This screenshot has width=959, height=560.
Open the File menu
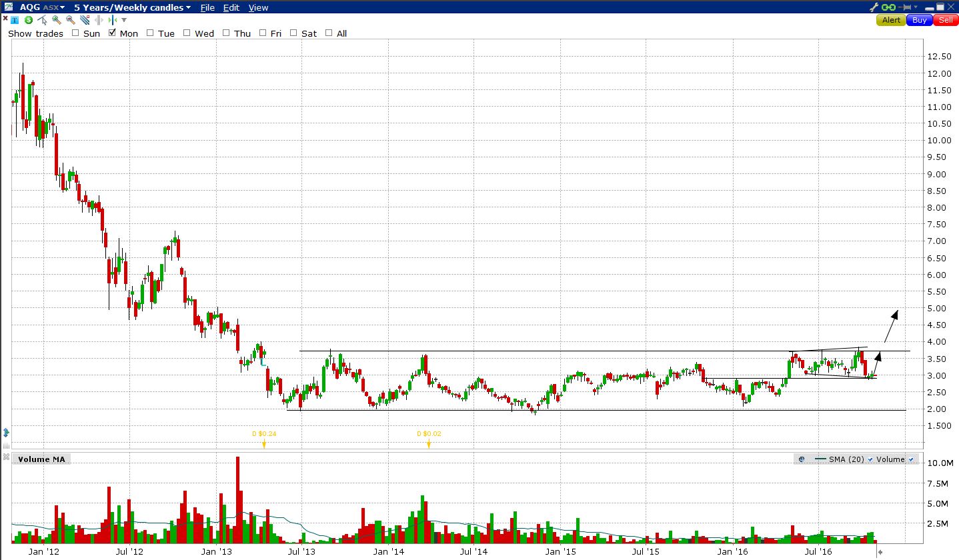click(207, 7)
